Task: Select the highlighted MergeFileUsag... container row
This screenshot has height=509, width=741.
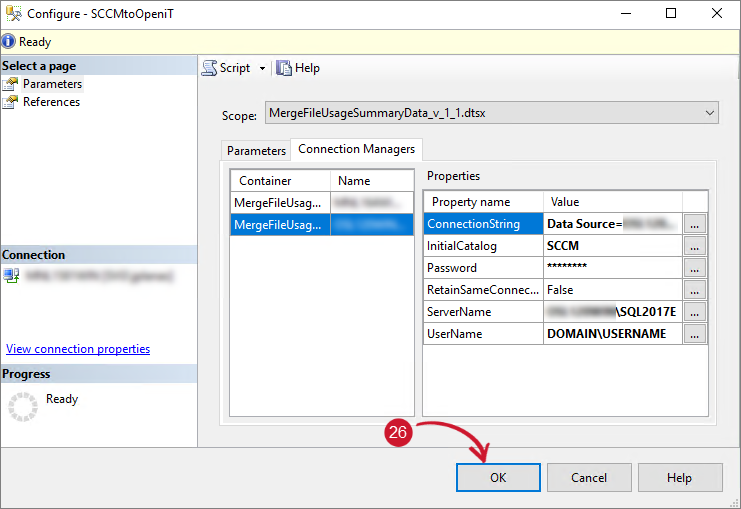Action: click(x=322, y=224)
